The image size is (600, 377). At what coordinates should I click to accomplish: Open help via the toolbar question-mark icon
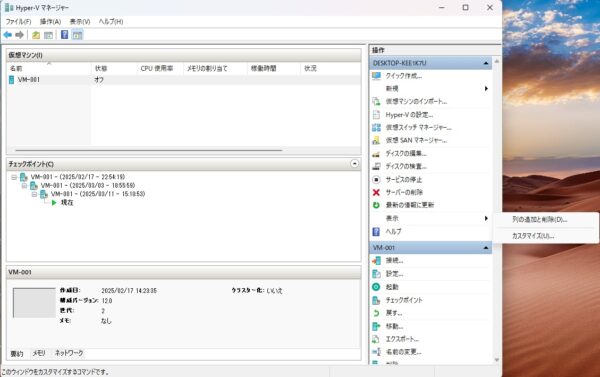[65, 35]
